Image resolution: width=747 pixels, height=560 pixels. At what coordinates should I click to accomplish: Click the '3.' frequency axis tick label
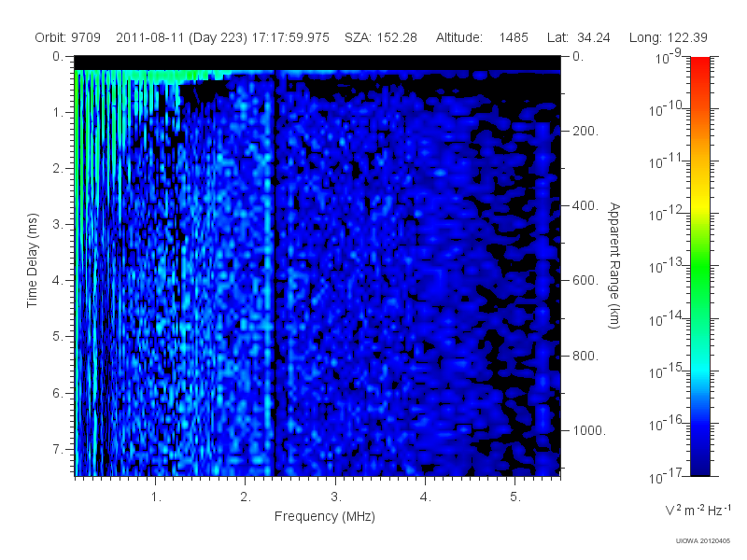(336, 497)
